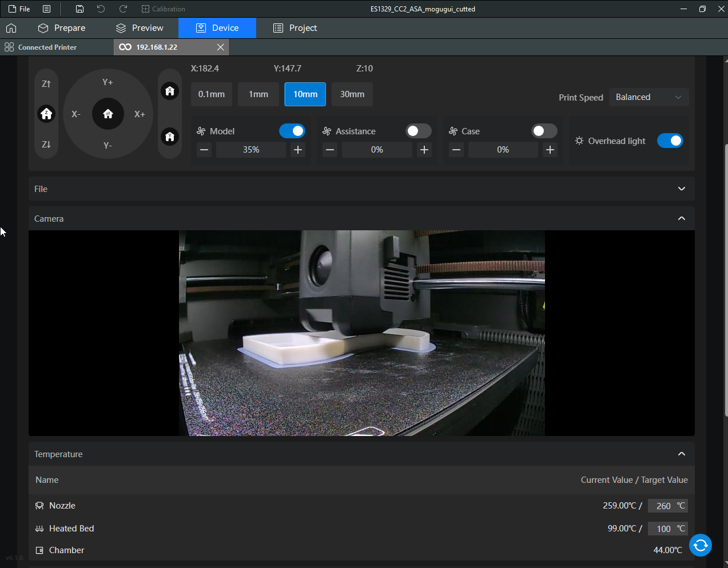Open the Project tab
Viewport: 728px width, 568px height.
(295, 28)
